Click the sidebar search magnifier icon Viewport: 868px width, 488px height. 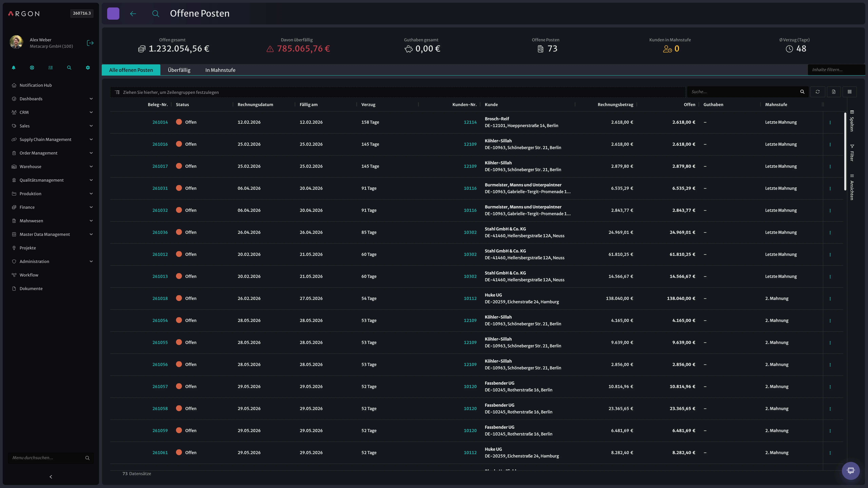click(69, 68)
